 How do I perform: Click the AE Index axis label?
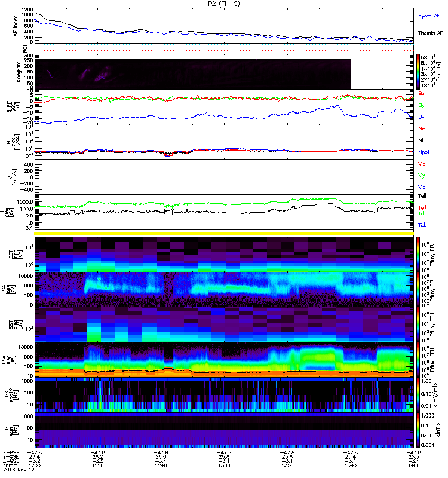click(x=16, y=26)
